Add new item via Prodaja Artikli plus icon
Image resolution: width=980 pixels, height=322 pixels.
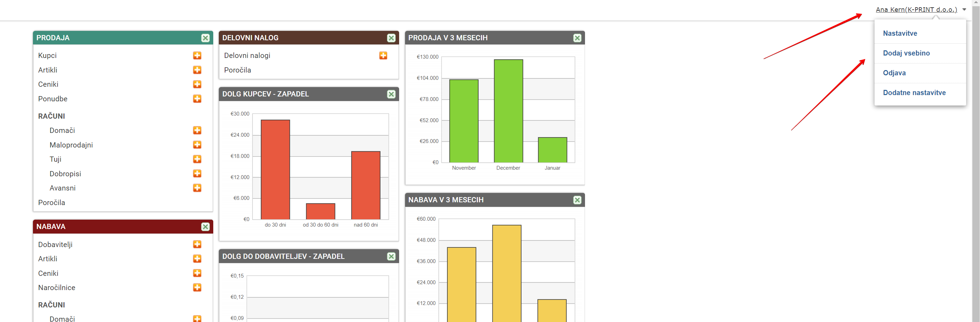pos(197,70)
